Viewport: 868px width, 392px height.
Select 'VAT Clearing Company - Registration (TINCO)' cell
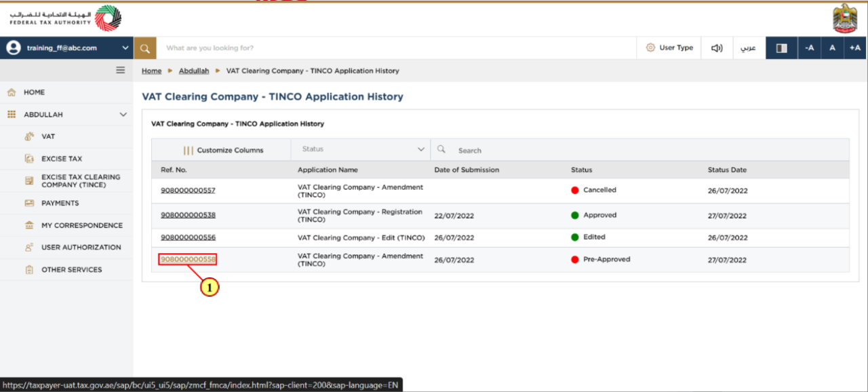click(360, 216)
